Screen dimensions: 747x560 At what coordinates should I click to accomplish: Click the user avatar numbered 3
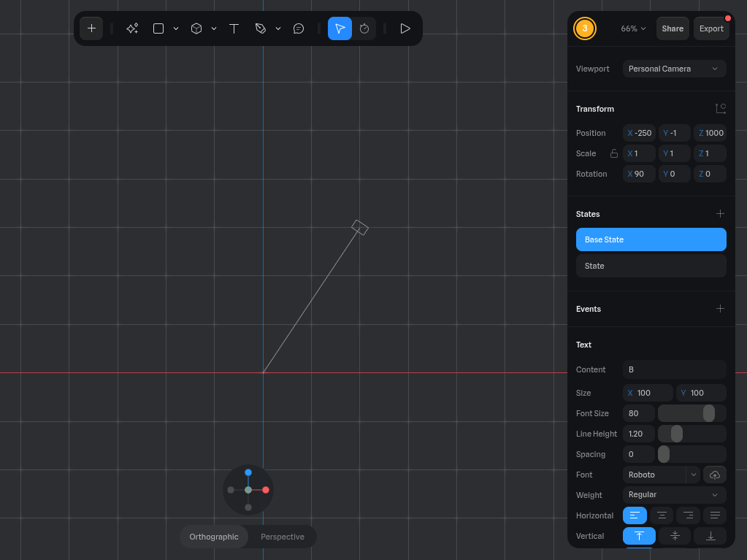(x=585, y=28)
